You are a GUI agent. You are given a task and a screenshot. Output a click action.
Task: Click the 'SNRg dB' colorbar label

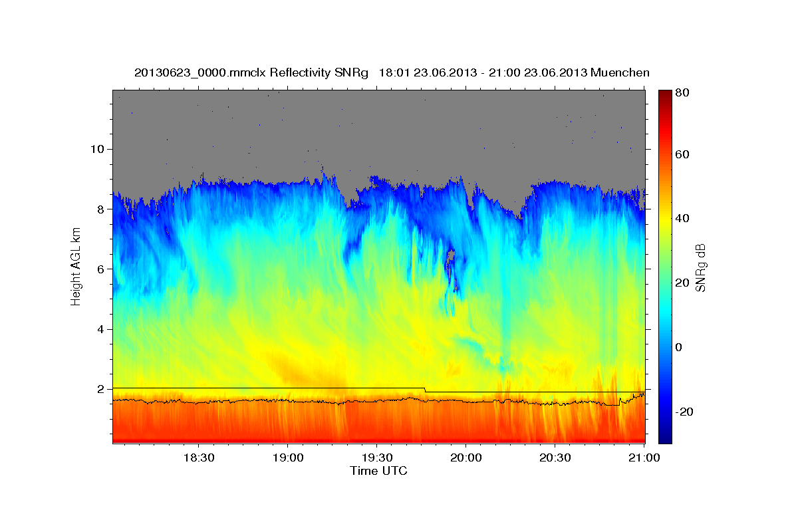point(700,267)
